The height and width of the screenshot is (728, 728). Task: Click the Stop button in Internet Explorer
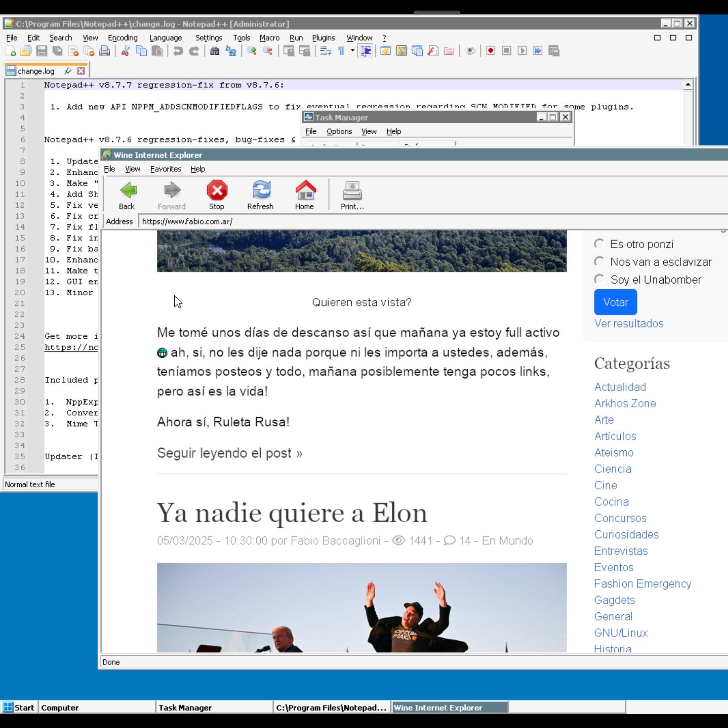[x=217, y=195]
